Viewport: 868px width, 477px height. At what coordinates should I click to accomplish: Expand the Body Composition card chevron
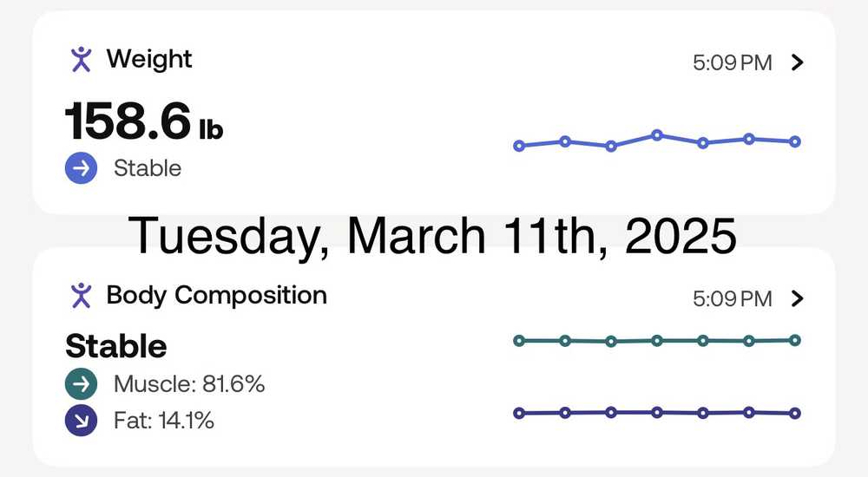[x=799, y=299]
